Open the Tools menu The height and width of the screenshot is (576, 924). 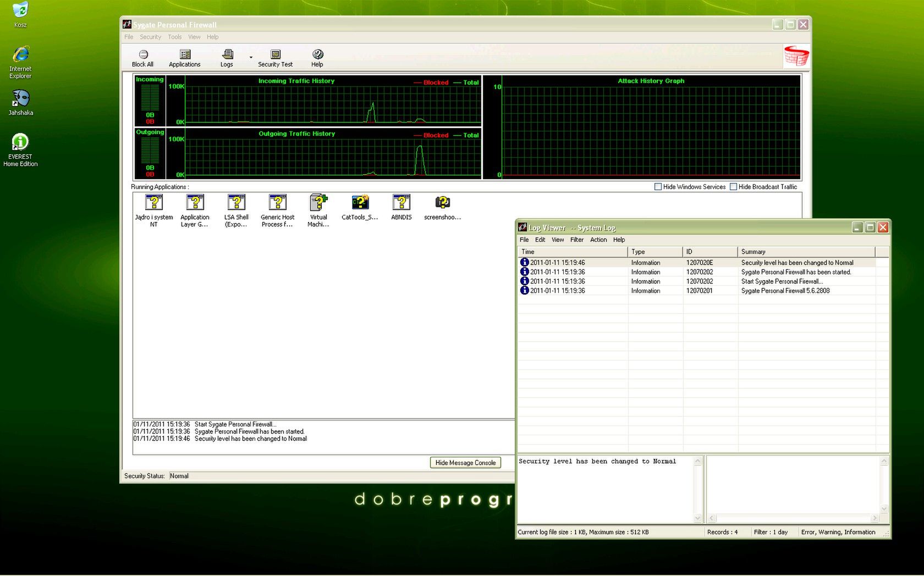click(x=175, y=37)
